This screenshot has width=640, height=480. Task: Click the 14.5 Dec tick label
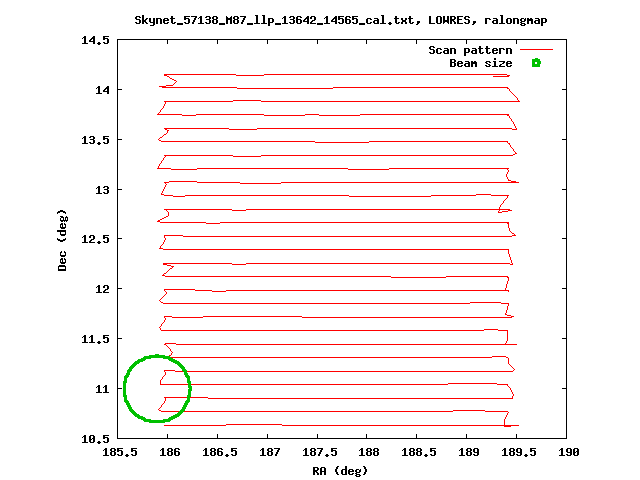(96, 40)
